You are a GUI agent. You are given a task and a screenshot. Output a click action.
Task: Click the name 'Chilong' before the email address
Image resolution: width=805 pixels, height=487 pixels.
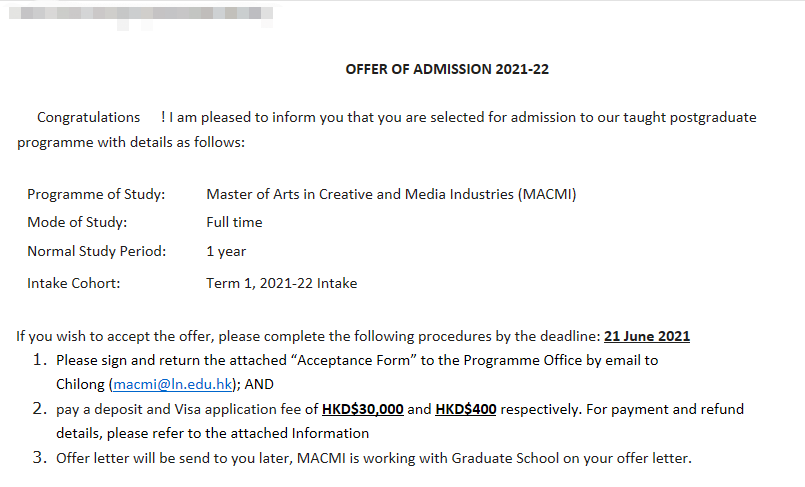pyautogui.click(x=80, y=384)
